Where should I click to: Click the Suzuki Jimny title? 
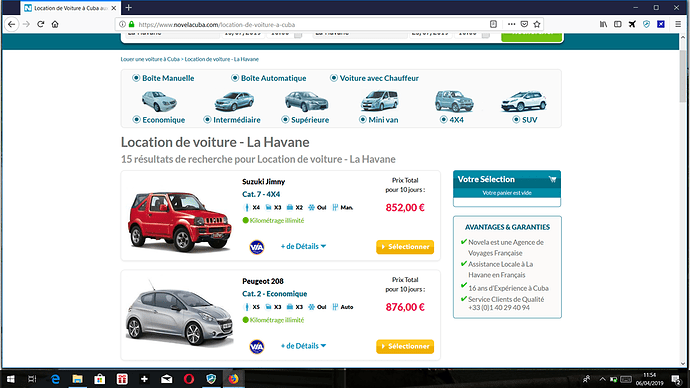264,181
